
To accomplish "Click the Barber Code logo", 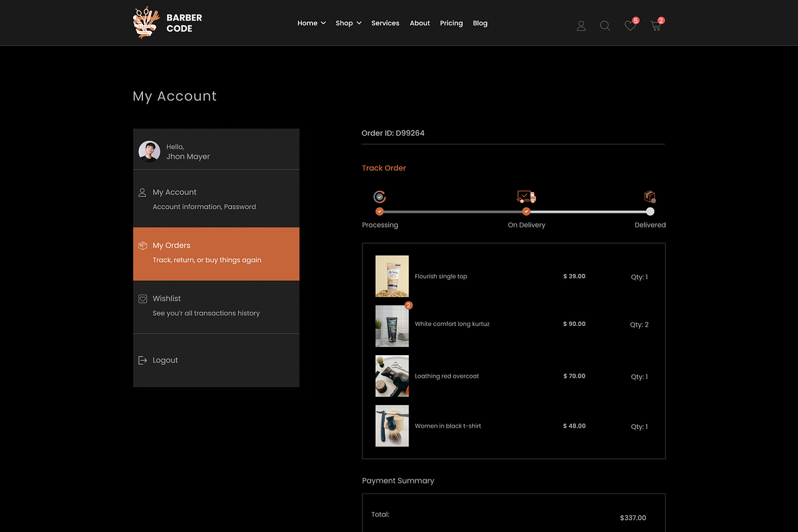I will [x=168, y=23].
